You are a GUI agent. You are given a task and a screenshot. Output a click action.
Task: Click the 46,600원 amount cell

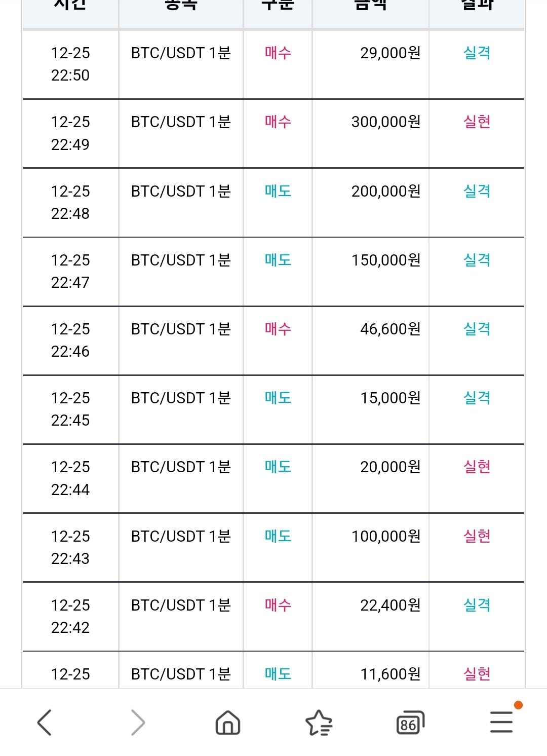(390, 329)
